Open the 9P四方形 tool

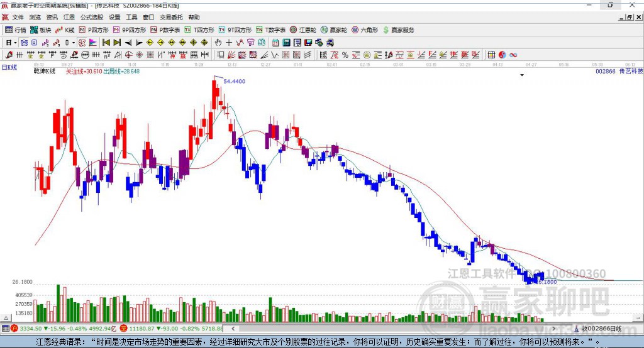point(130,30)
